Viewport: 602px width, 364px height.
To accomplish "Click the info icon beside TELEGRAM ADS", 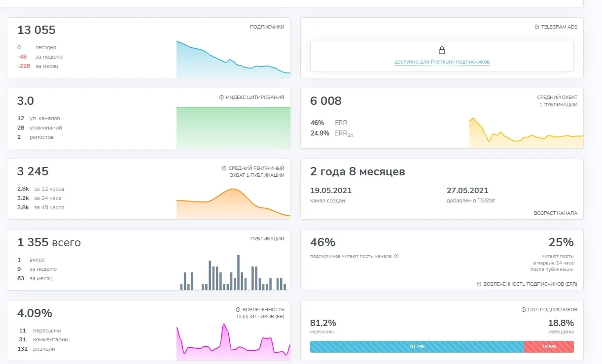I will [x=537, y=27].
